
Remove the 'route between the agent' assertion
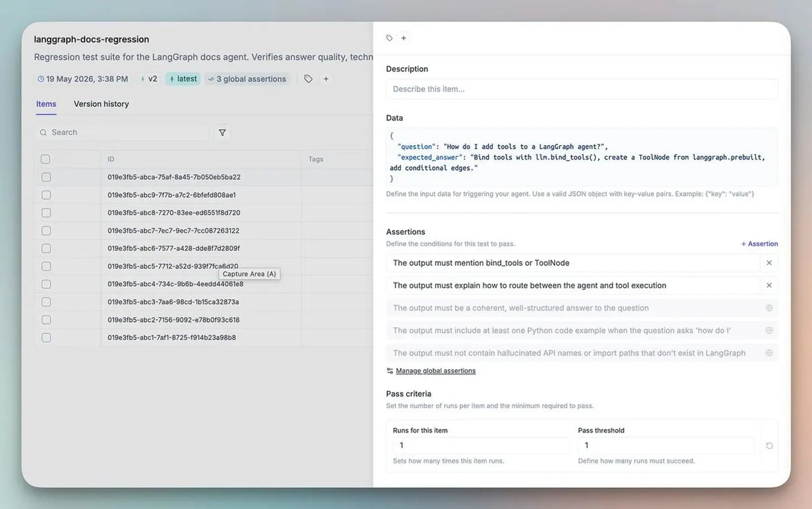pos(769,285)
